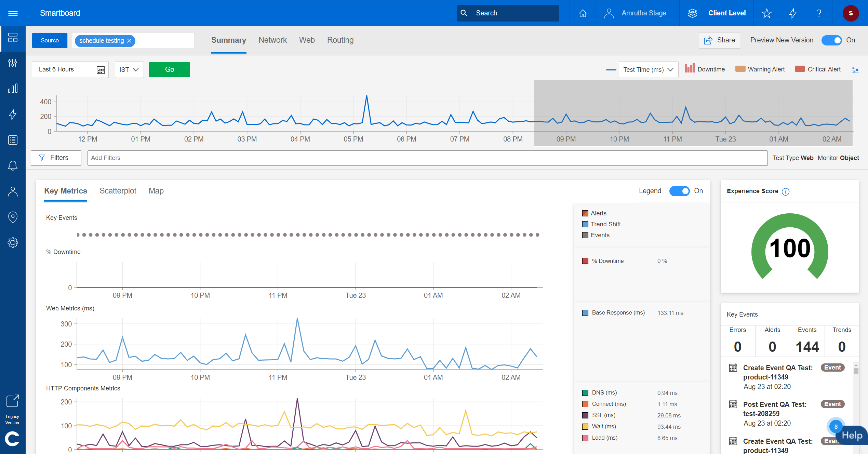This screenshot has width=868, height=454.
Task: Click the Share button
Action: 719,40
